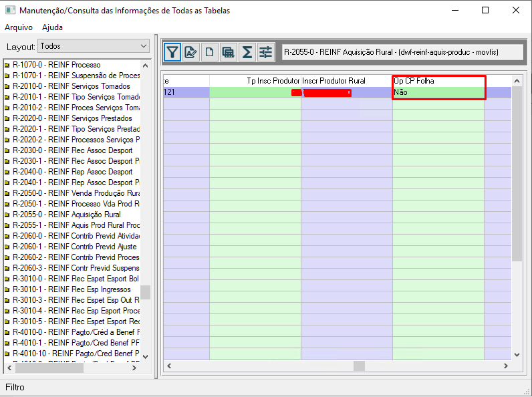Image resolution: width=532 pixels, height=397 pixels.
Task: Open the Layout dropdown showing Todos
Action: [94, 46]
